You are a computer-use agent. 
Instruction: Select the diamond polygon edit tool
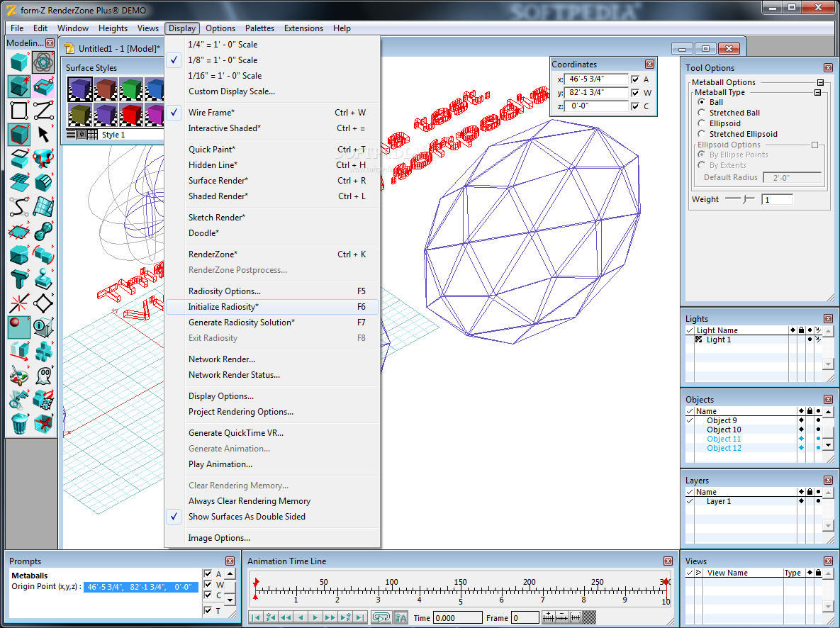point(43,303)
